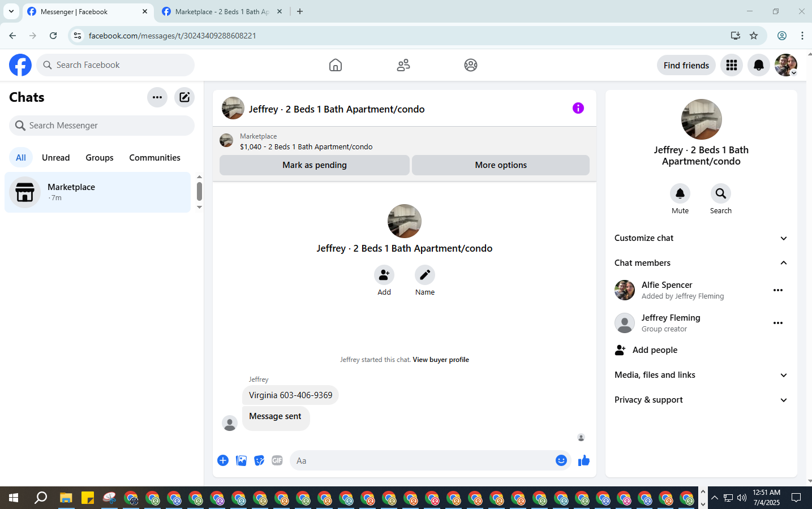Viewport: 812px width, 509px height.
Task: Choose a GIF icon in composer
Action: click(x=277, y=460)
